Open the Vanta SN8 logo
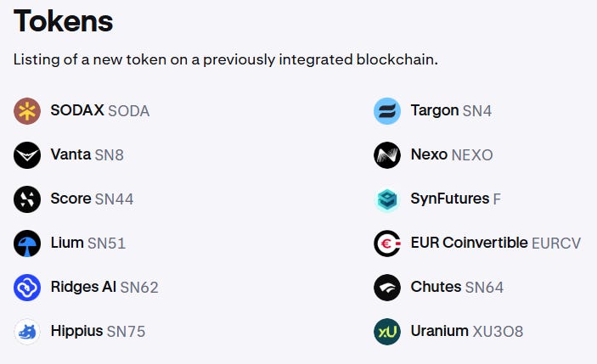Screen dimensions: 597x364 (x=27, y=155)
